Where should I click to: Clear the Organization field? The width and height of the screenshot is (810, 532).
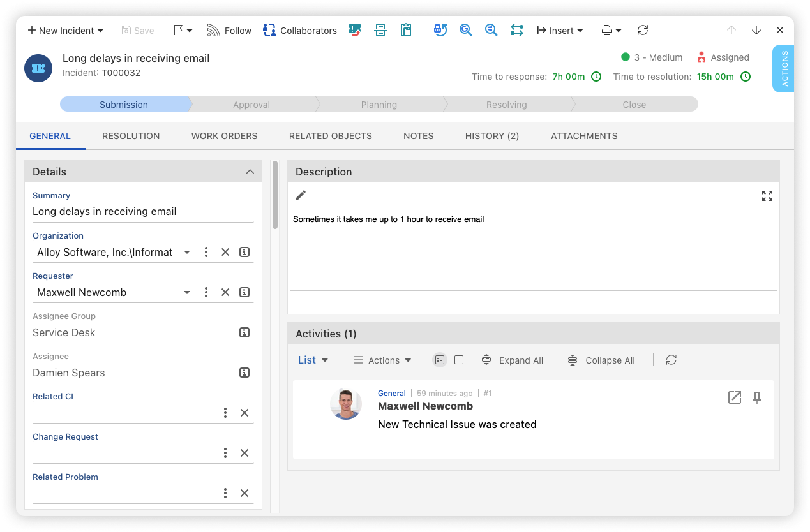click(x=225, y=253)
